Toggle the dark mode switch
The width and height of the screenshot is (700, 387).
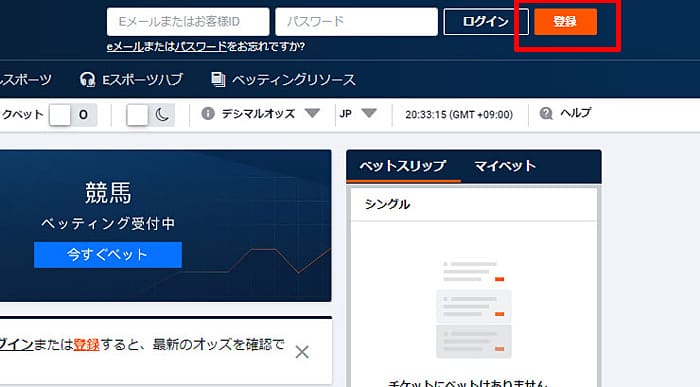[150, 115]
